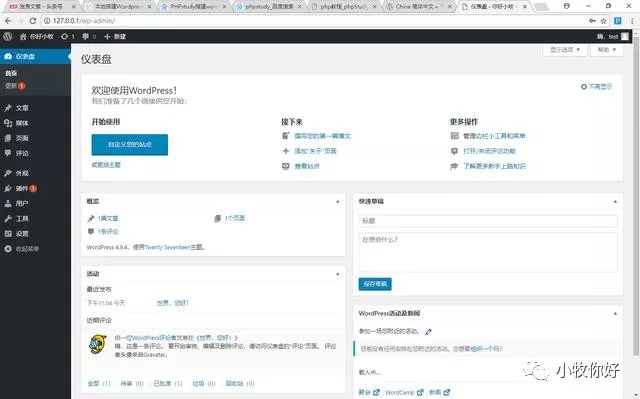The image size is (640, 399).
Task: Filter comments by 垃圾 (0)
Action: coord(204,383)
